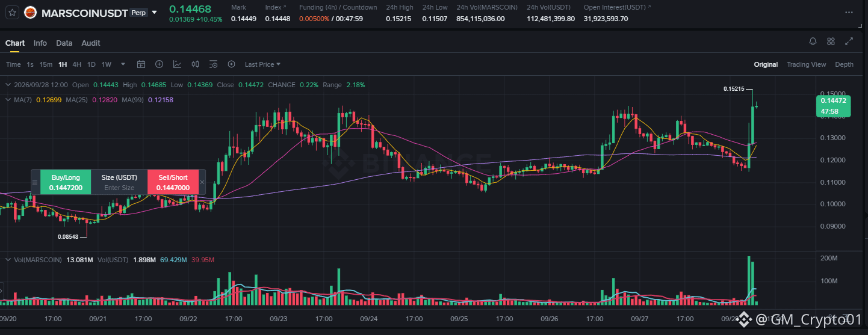Open the MARSCOINUSDT pair selector dropdown
Screen dimensions: 868x335
[155, 12]
